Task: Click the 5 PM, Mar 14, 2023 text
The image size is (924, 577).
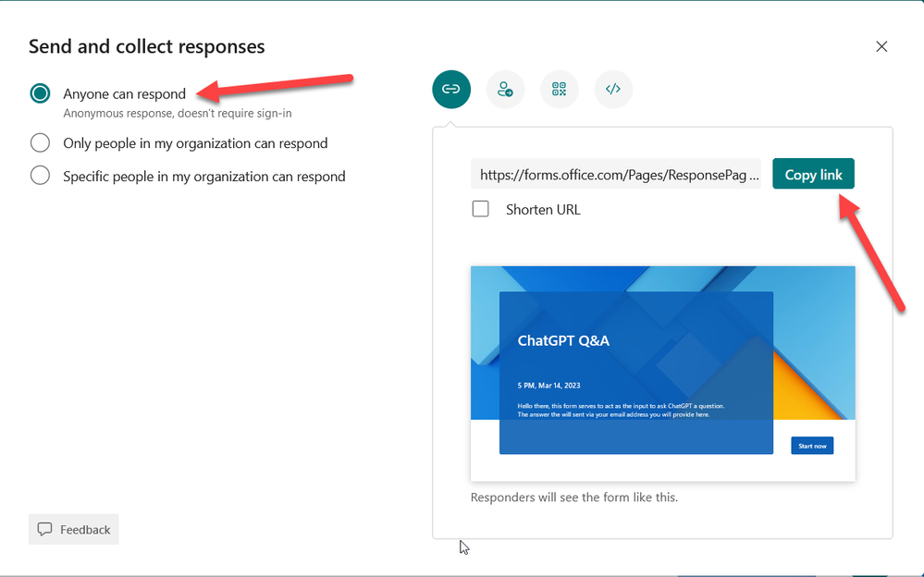Action: point(548,386)
